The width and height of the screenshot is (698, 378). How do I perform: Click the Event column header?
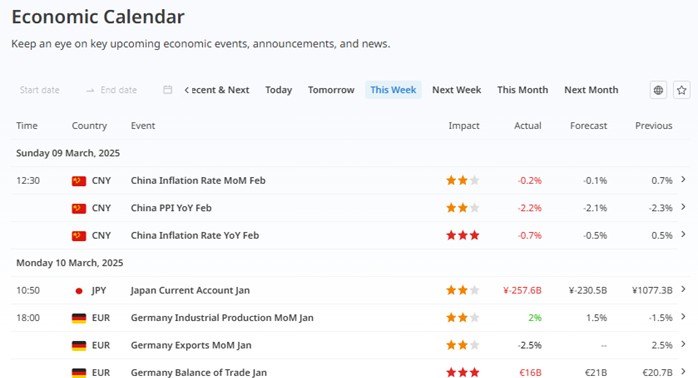(x=143, y=126)
